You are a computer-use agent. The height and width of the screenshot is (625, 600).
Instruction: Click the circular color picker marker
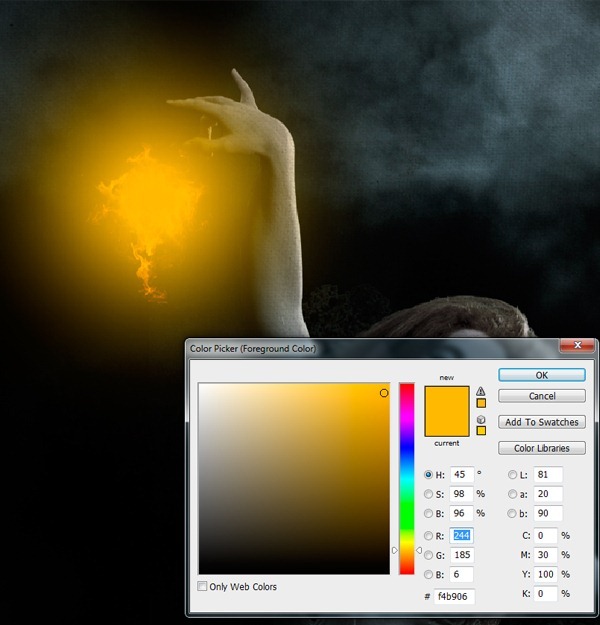[x=384, y=393]
